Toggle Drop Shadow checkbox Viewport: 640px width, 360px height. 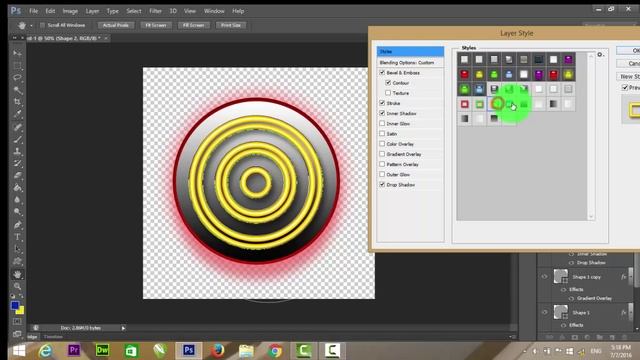coord(382,184)
